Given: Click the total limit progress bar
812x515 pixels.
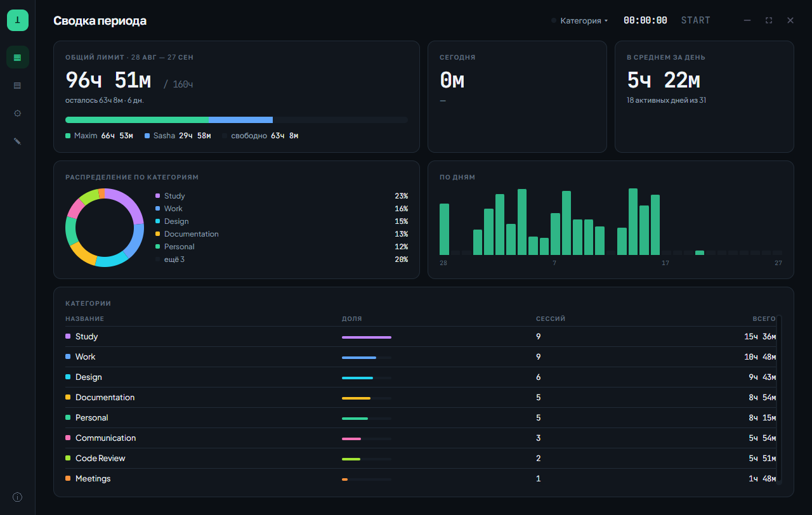Looking at the screenshot, I should (237, 119).
